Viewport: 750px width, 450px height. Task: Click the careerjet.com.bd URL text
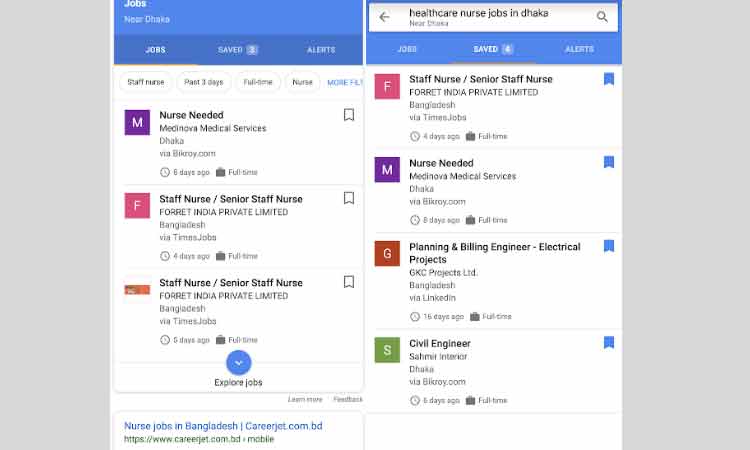tap(199, 439)
